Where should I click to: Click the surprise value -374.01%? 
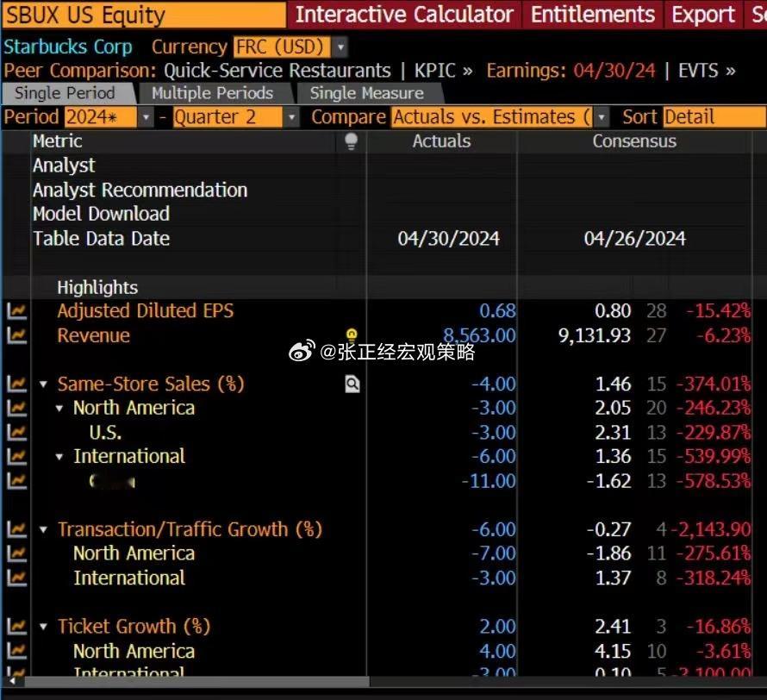tap(714, 384)
